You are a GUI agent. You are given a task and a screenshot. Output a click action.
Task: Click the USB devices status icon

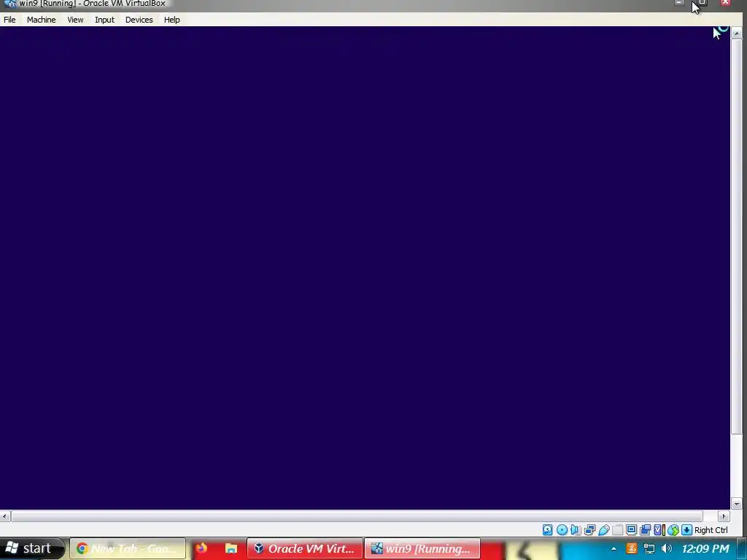(x=604, y=530)
